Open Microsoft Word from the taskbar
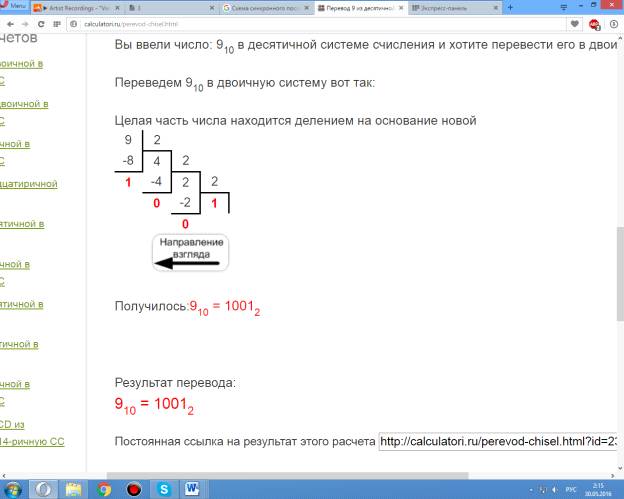Screen dimensions: 624x499 pyautogui.click(x=193, y=489)
